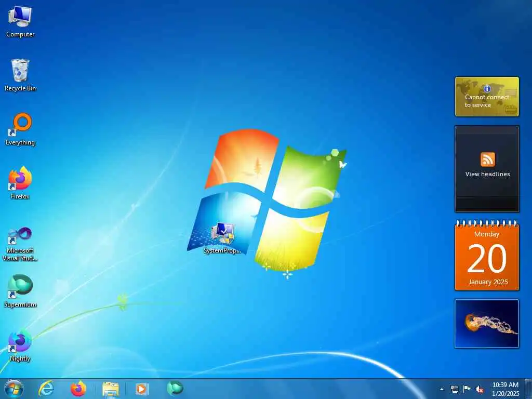532x399 pixels.
Task: Click the jellyfish slideshow gadget picture
Action: pos(487,324)
